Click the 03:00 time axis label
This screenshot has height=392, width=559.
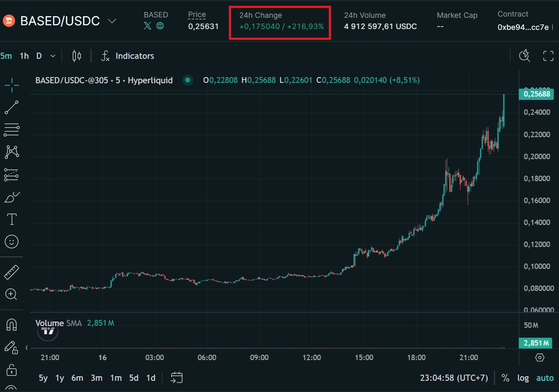154,357
